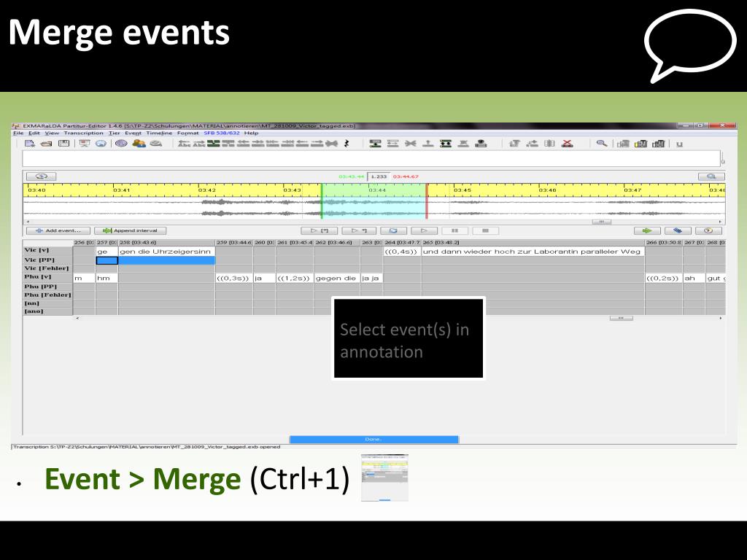Click the Append interval button

130,230
